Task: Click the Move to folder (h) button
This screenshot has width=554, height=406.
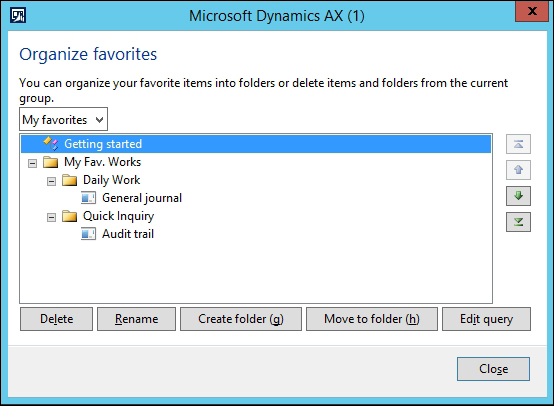Action: pos(372,319)
